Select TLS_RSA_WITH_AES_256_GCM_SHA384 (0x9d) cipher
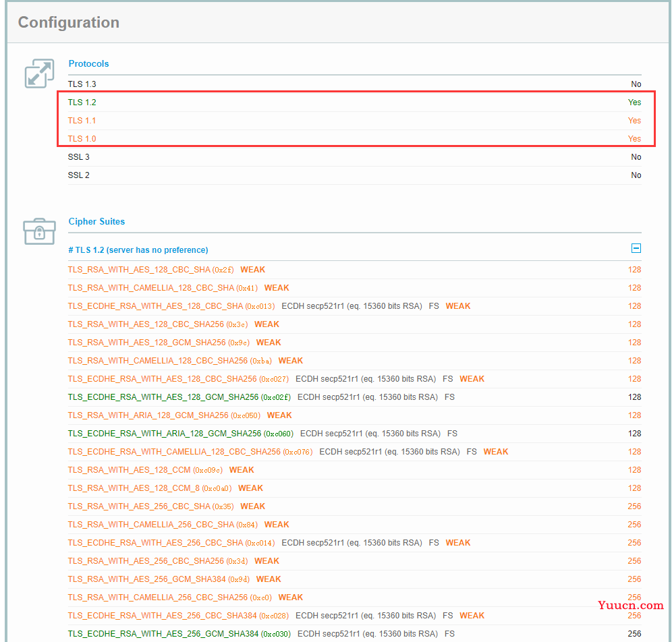This screenshot has width=672, height=642. click(159, 579)
